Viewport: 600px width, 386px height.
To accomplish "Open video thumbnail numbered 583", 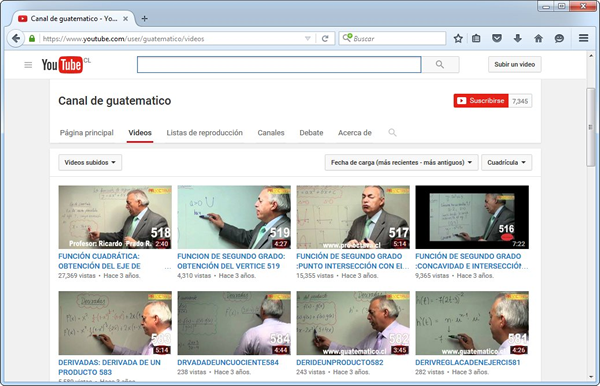I will tap(115, 323).
